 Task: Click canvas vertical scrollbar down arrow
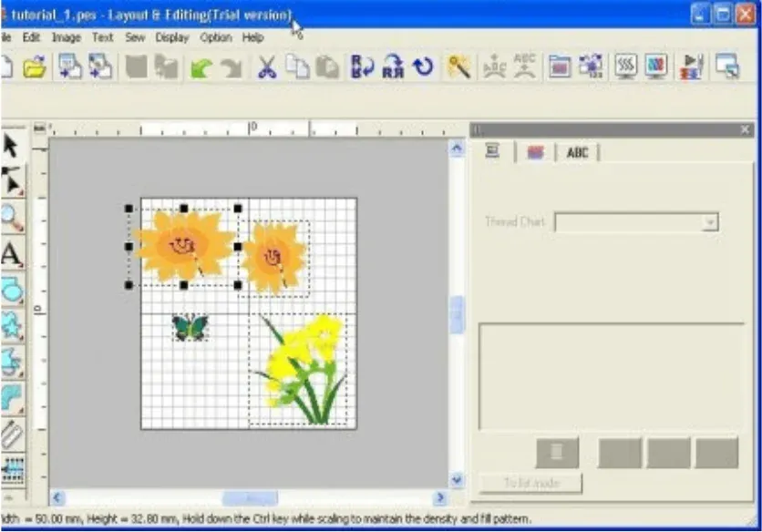[x=457, y=480]
